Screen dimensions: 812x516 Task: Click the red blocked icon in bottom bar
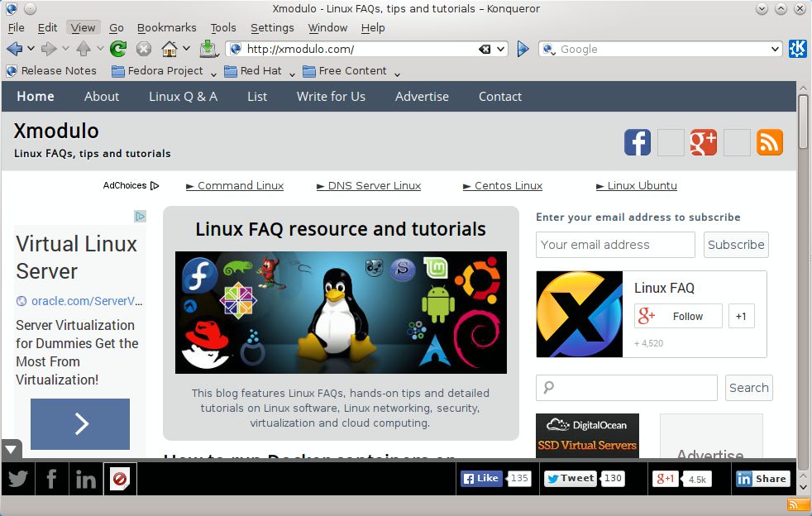120,479
